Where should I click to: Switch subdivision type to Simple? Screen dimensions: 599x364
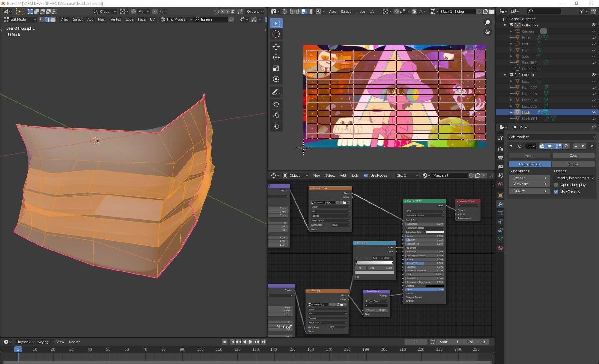(x=572, y=164)
